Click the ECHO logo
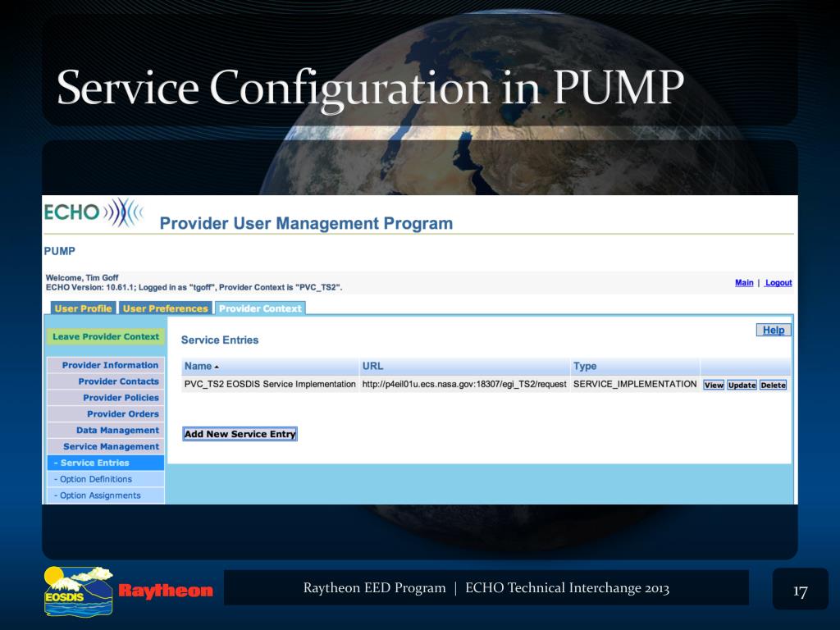Image resolution: width=840 pixels, height=630 pixels. tap(94, 212)
